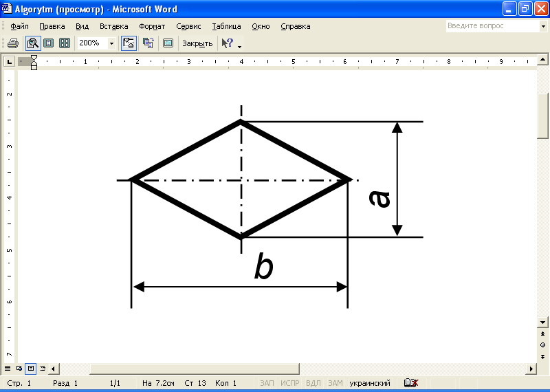This screenshot has width=550, height=392.
Task: Toggle the ЗАП macro recording indicator
Action: click(267, 383)
